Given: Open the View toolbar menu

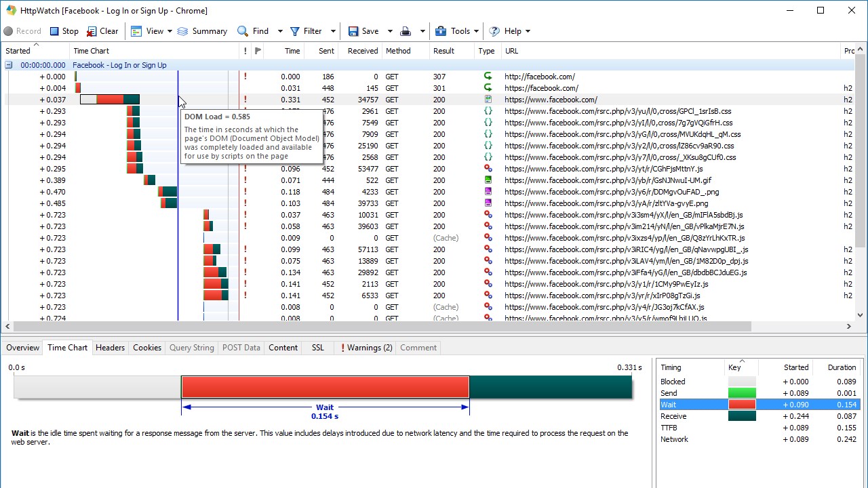Looking at the screenshot, I should coord(147,31).
